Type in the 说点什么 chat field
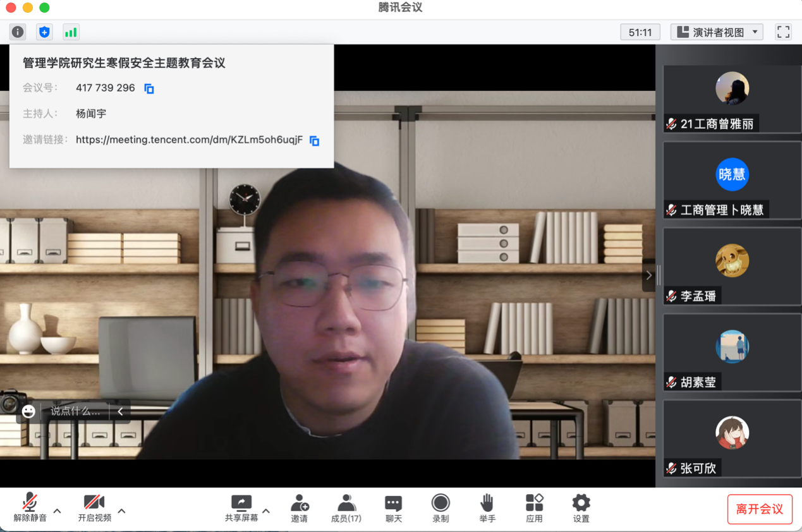Screen dimensions: 802x532 coord(75,411)
